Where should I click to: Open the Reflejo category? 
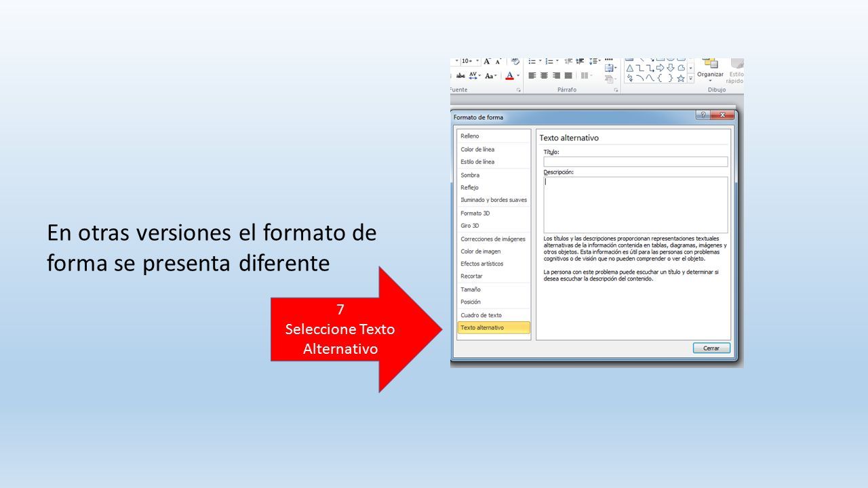(494, 187)
